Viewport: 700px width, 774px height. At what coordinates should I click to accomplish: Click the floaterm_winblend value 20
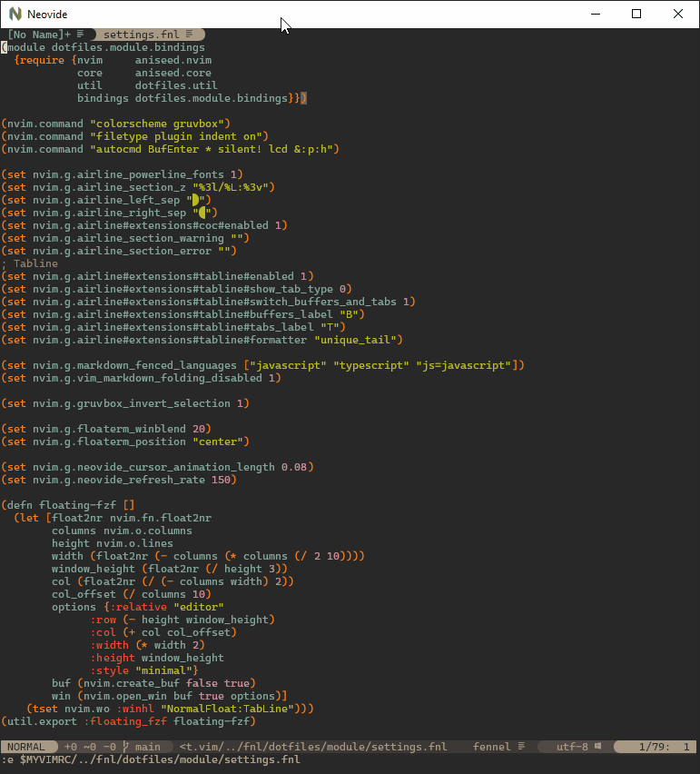tap(199, 429)
